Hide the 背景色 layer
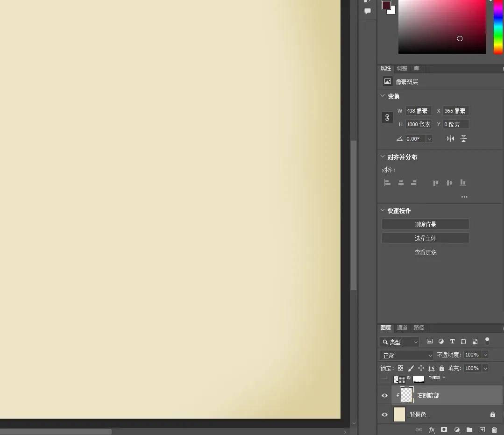The image size is (504, 435). click(x=384, y=414)
